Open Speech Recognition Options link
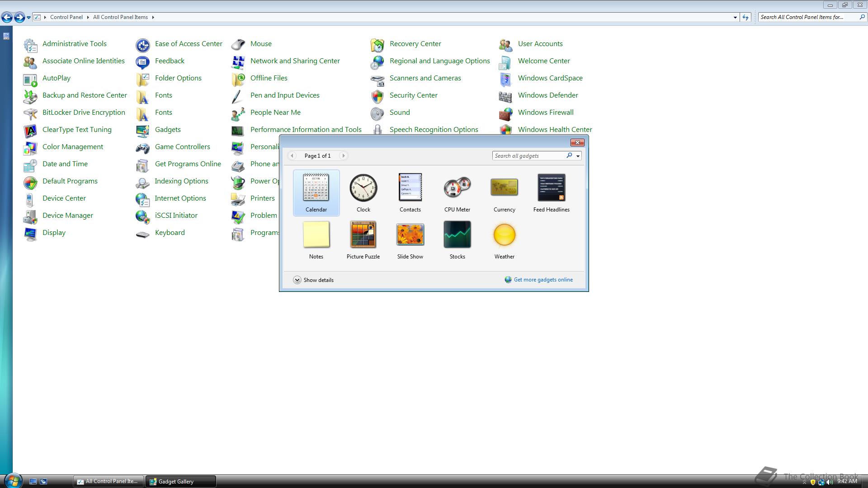The image size is (868, 488). [434, 130]
